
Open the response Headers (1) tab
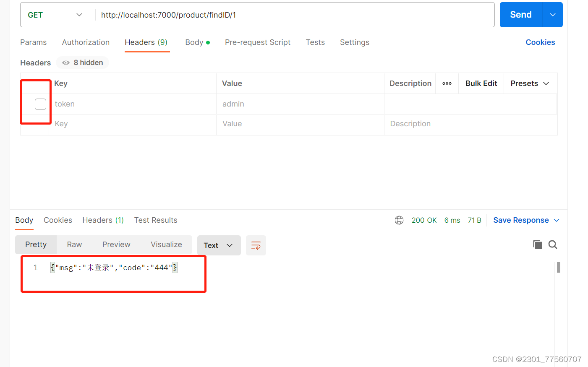point(103,220)
